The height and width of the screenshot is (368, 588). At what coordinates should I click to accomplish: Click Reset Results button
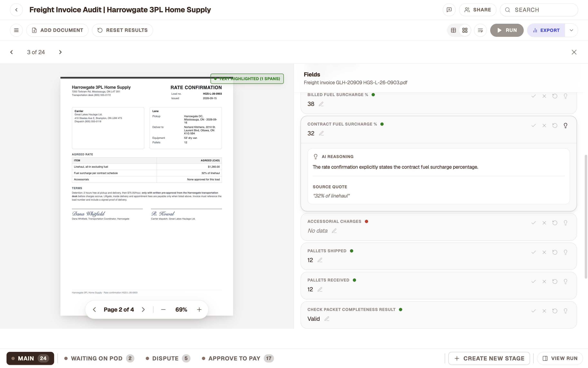pos(122,30)
